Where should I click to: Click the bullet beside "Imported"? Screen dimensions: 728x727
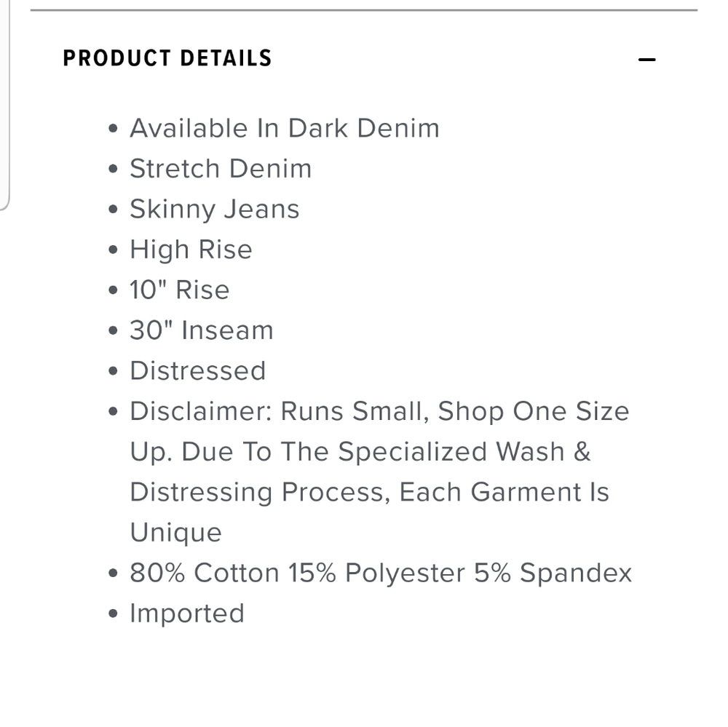point(113,614)
